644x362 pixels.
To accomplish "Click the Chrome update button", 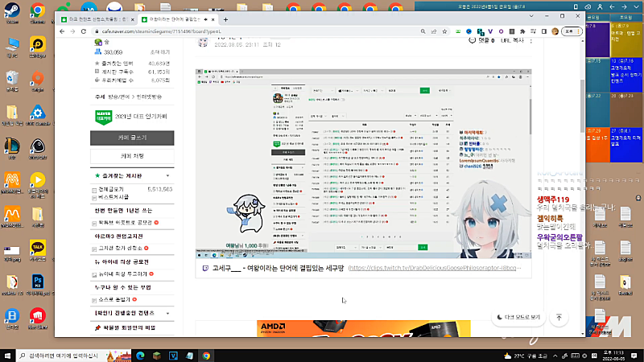I will point(572,31).
